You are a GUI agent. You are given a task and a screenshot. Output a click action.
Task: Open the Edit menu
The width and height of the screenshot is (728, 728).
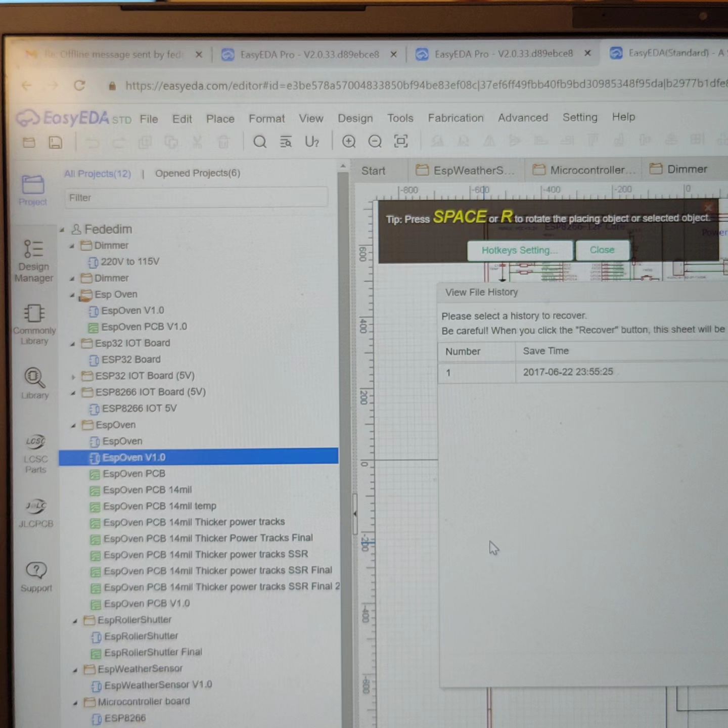coord(182,119)
